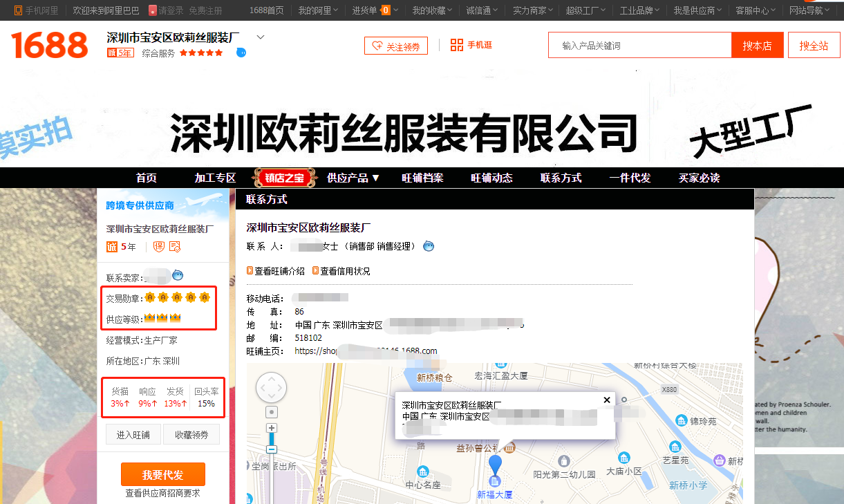Screen dimensions: 844x504
Task: Click the 中心名座 map point icon
Action: (x=422, y=471)
